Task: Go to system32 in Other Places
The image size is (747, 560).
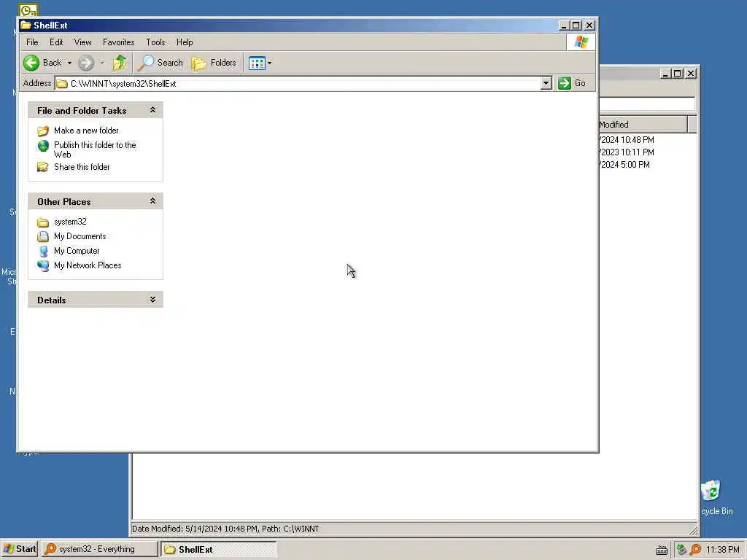Action: point(70,222)
